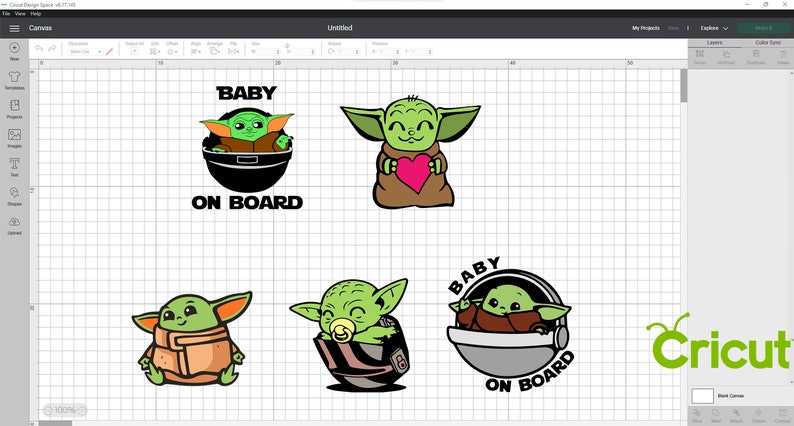This screenshot has width=794, height=426.
Task: Open the Offset dropdown in the toolbar
Action: (x=172, y=52)
